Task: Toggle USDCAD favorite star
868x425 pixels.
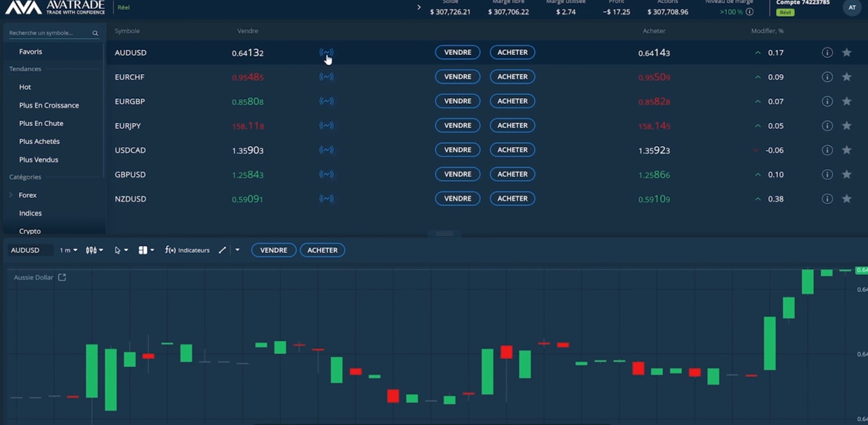Action: tap(847, 150)
